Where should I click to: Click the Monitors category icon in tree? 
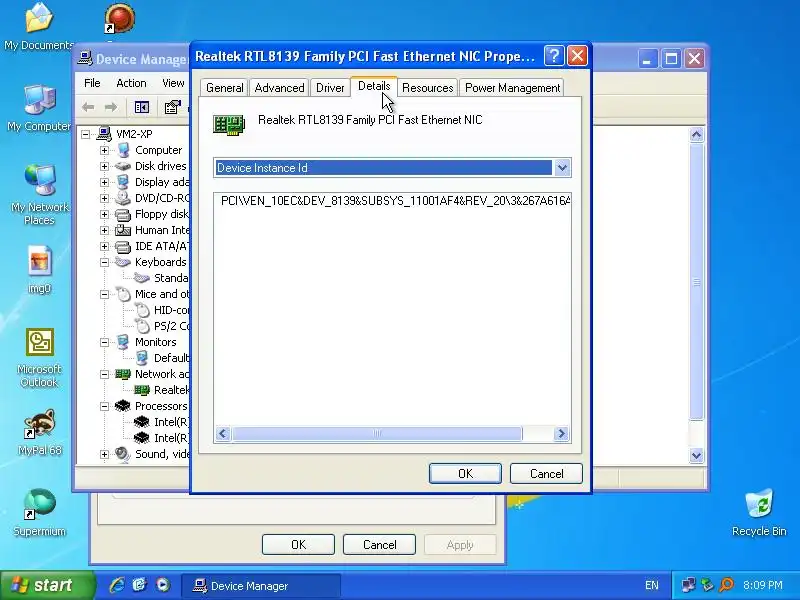(x=122, y=342)
